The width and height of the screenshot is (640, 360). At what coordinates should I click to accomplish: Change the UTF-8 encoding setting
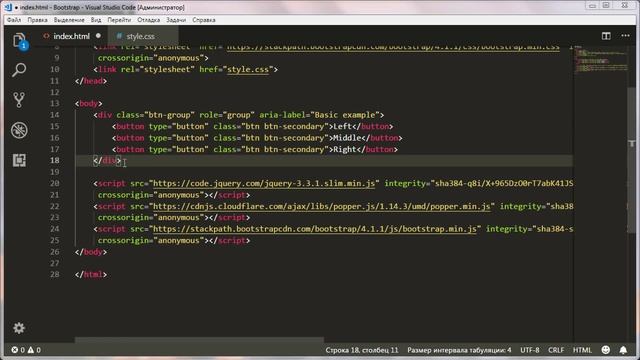pyautogui.click(x=529, y=350)
